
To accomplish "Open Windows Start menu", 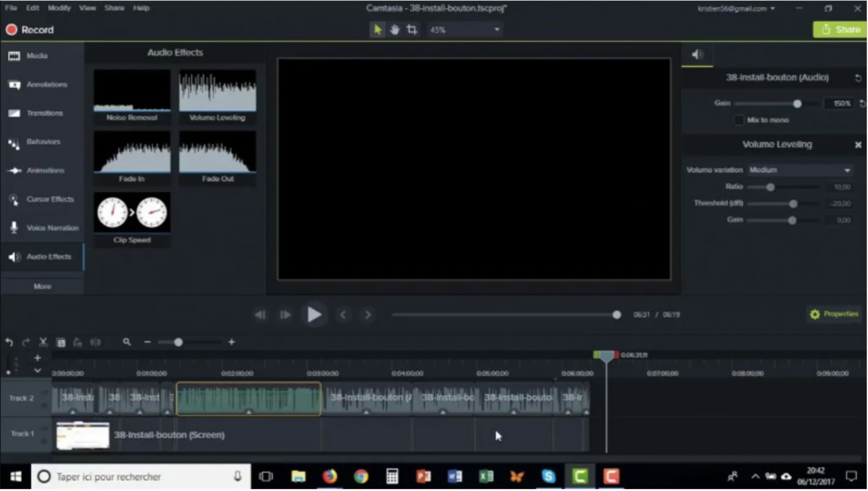I will tap(16, 477).
